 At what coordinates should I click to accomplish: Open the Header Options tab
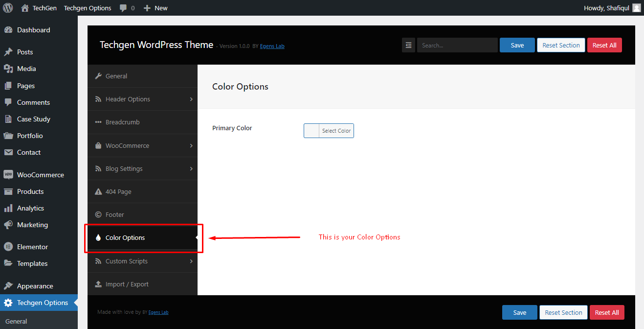(142, 99)
